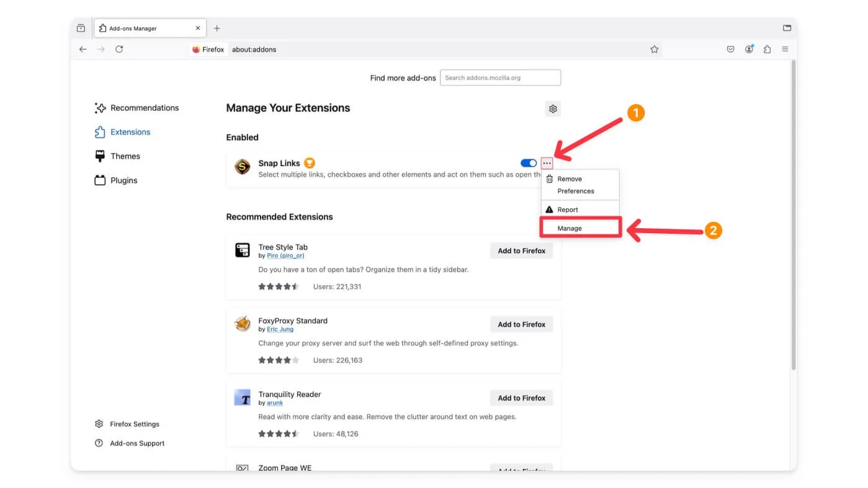Image resolution: width=868 pixels, height=488 pixels.
Task: Open the extensions tools gear dropdown
Action: click(553, 109)
